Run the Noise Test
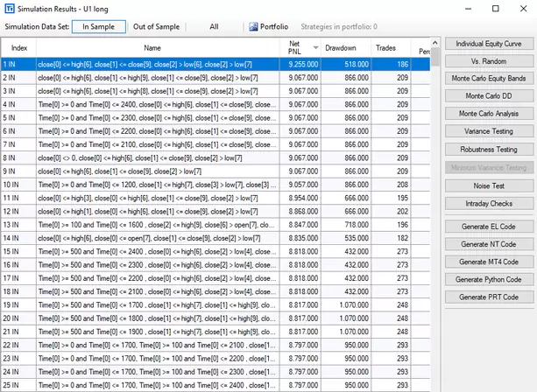Image resolution: width=537 pixels, height=392 pixels. [x=489, y=186]
